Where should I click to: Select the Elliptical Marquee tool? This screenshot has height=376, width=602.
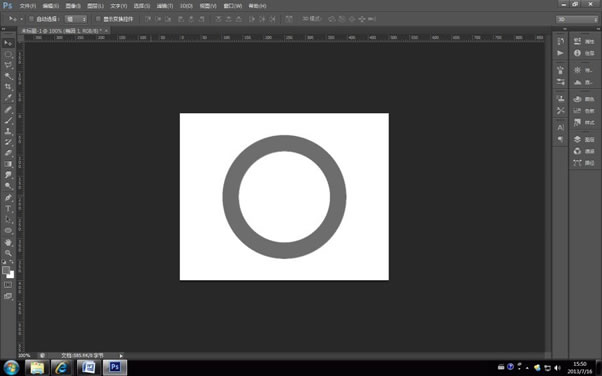click(8, 55)
